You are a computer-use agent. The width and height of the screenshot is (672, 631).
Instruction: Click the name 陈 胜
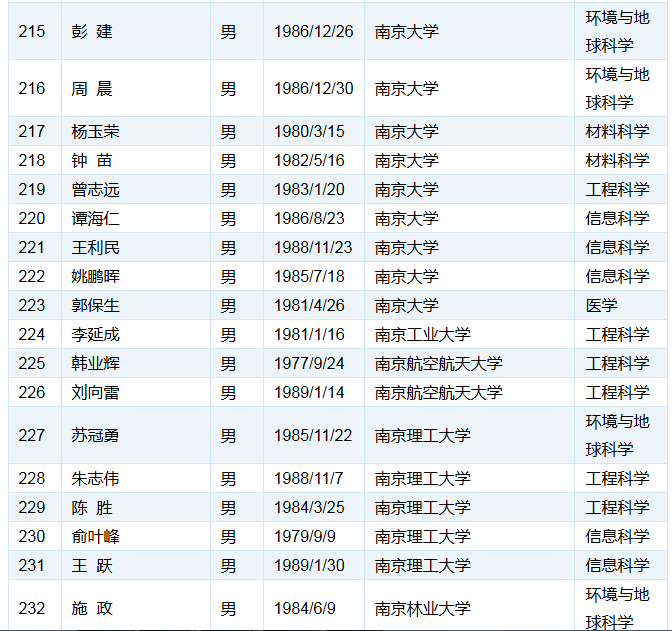pos(92,507)
